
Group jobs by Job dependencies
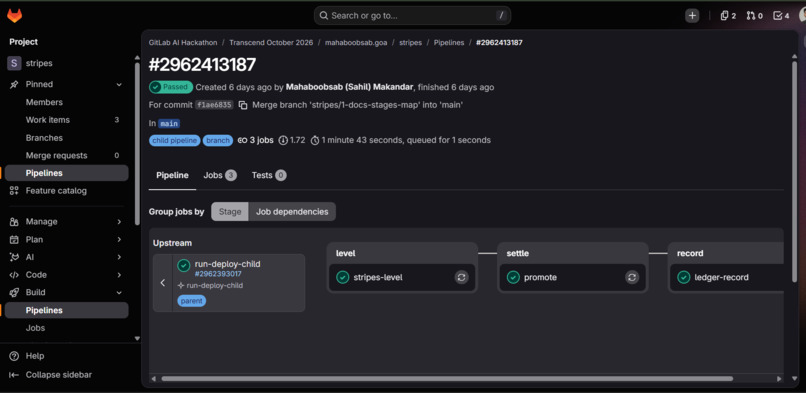pos(292,212)
